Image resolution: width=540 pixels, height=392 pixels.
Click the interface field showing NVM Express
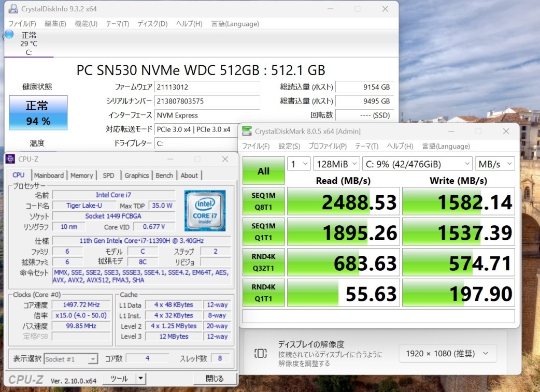(x=207, y=115)
